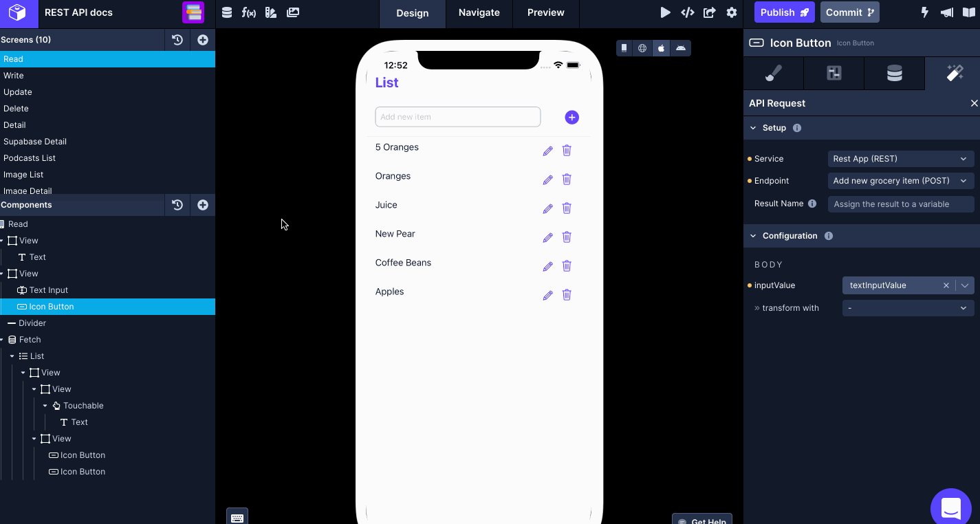Click the trash icon for Coffee Beans
This screenshot has height=524, width=980.
[x=567, y=266]
